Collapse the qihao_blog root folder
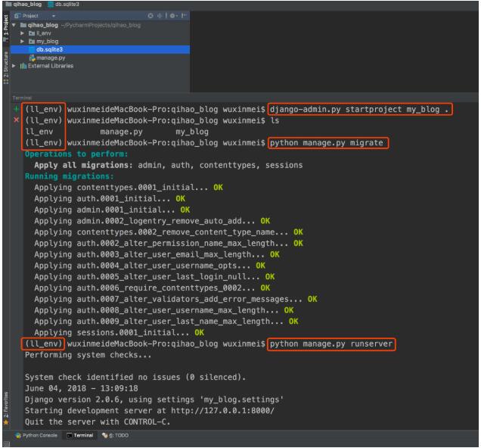The image size is (481, 448). click(x=14, y=25)
